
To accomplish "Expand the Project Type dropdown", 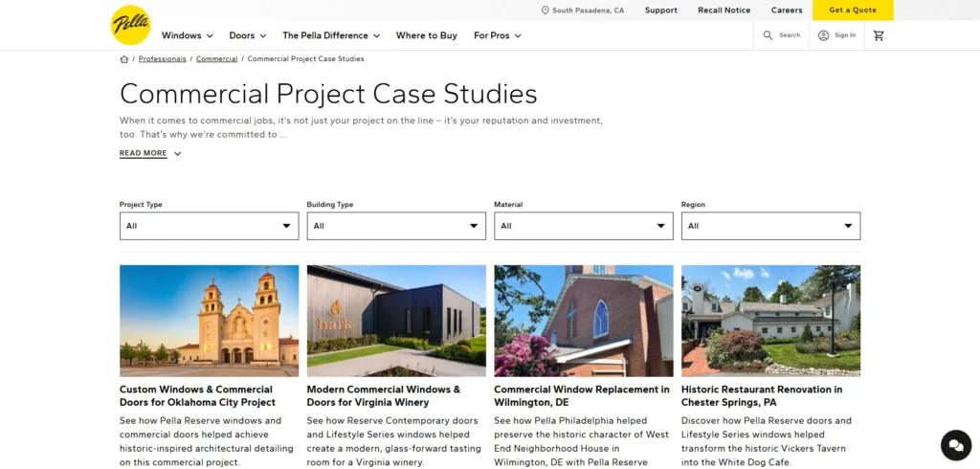I will point(209,226).
